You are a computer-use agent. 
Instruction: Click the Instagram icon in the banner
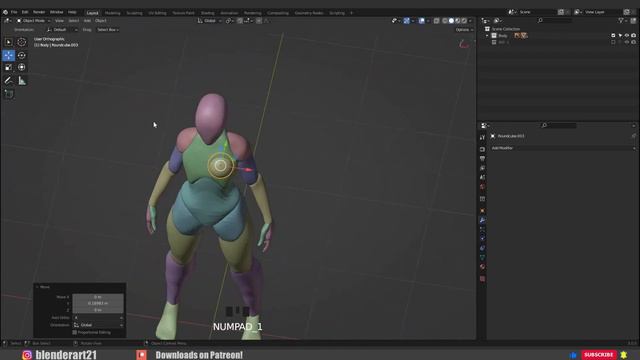tap(27, 355)
